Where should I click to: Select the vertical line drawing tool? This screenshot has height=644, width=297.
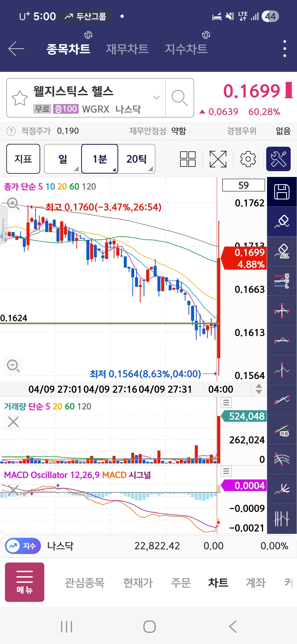282,370
